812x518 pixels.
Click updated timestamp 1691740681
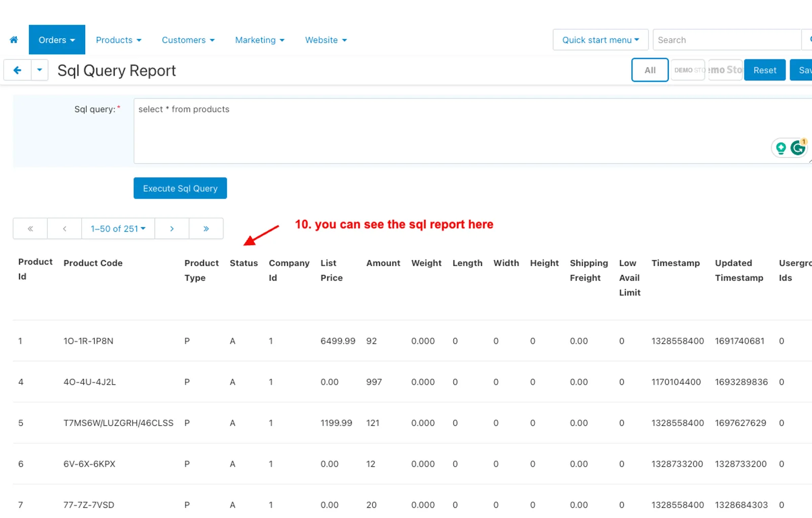pyautogui.click(x=739, y=341)
